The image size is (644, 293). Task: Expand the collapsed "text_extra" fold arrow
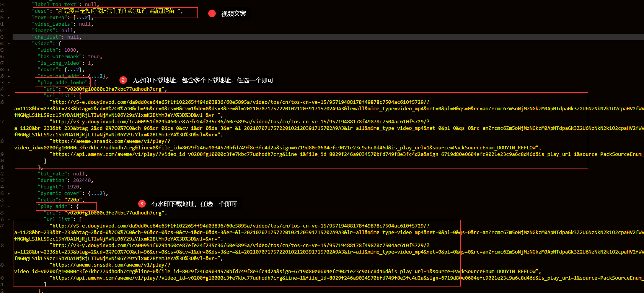pyautogui.click(x=9, y=18)
